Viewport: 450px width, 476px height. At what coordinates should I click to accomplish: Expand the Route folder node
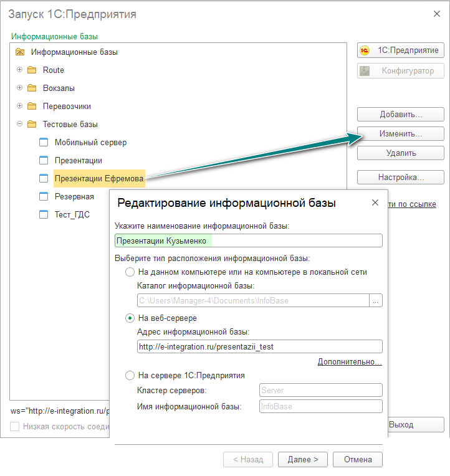pos(20,70)
